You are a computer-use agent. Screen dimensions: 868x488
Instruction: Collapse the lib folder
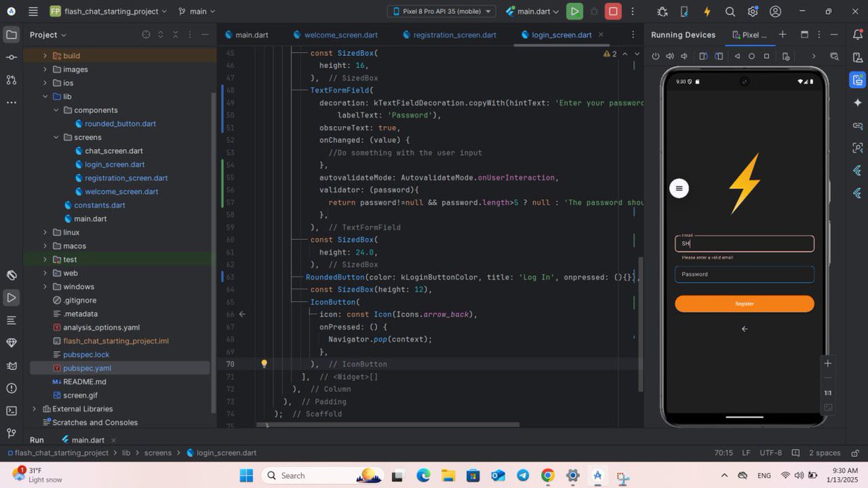click(x=45, y=96)
